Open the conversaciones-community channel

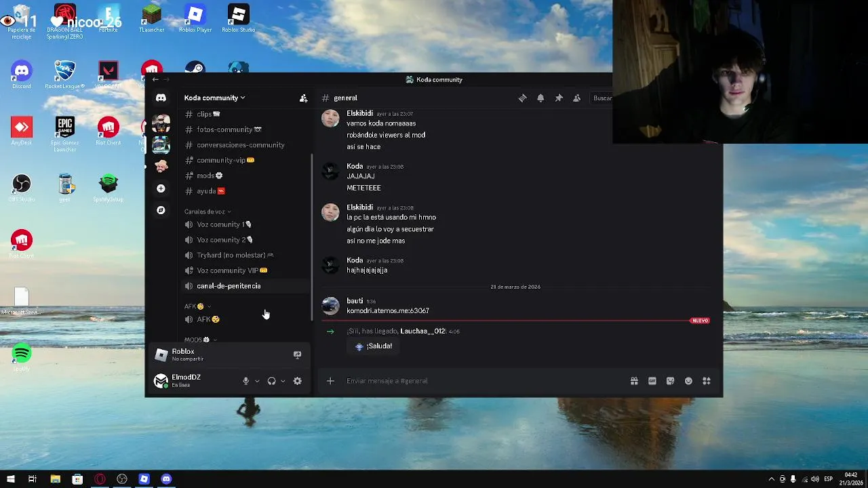pyautogui.click(x=245, y=145)
